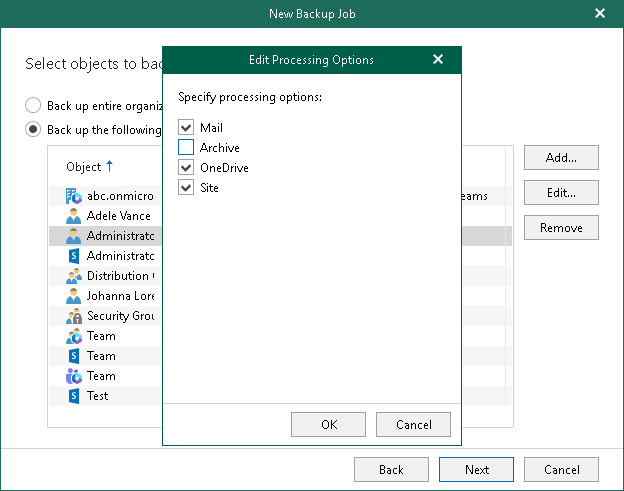The height and width of the screenshot is (491, 624).
Task: Enable the Archive checkbox
Action: click(x=186, y=148)
